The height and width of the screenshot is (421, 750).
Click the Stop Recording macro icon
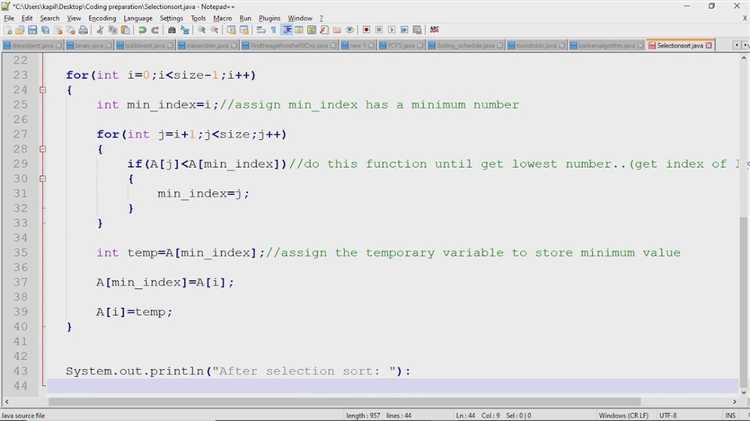[x=379, y=30]
